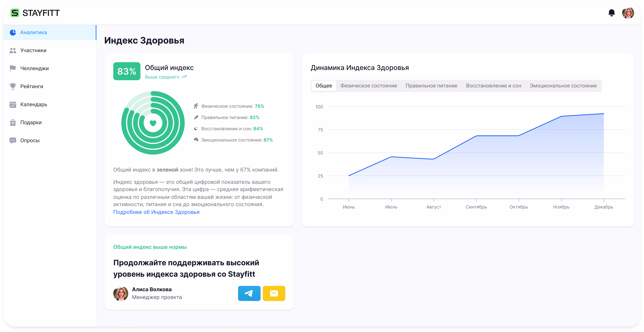Select the Эмоциональное состояние tab
Viewport: 644px width, 332px height.
point(563,86)
